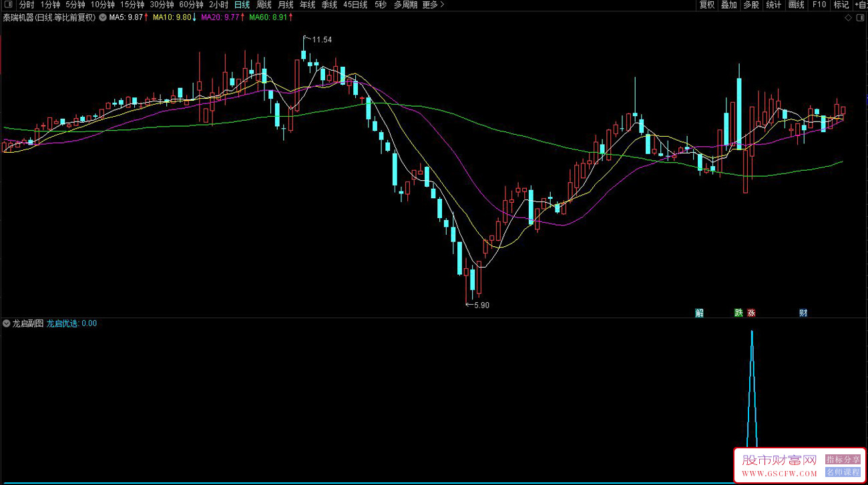Click the 5.90 low price label
This screenshot has width=868, height=485.
[x=481, y=305]
